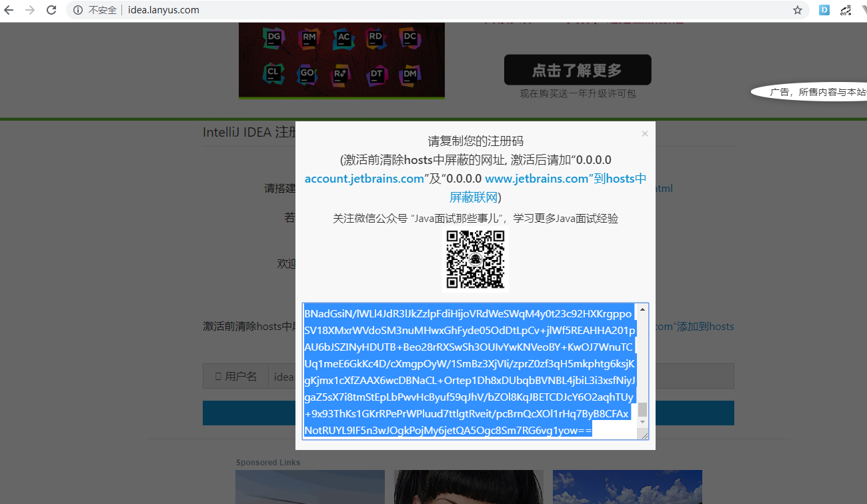
Task: Click the DM dotMemory icon in the banner
Action: pyautogui.click(x=410, y=73)
